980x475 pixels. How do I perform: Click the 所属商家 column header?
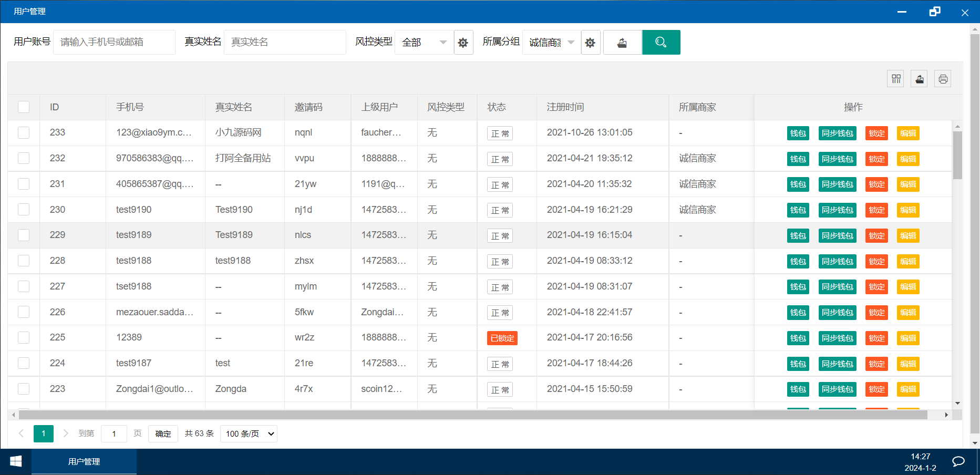coord(697,107)
